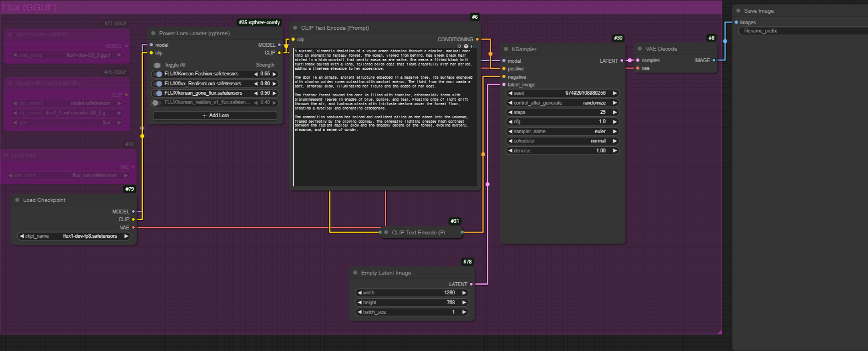The width and height of the screenshot is (868, 351).
Task: Click the MODEL output port on Power Lora Loader
Action: pyautogui.click(x=279, y=45)
